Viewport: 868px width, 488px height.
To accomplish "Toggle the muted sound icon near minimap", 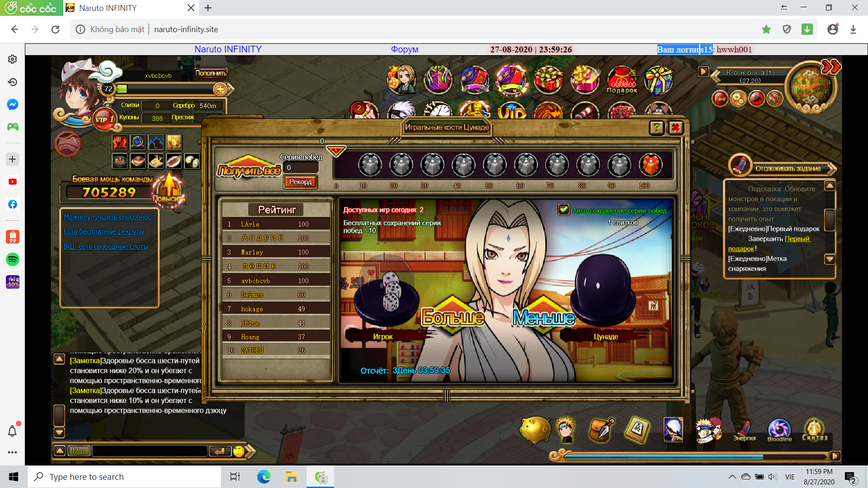I will [774, 99].
